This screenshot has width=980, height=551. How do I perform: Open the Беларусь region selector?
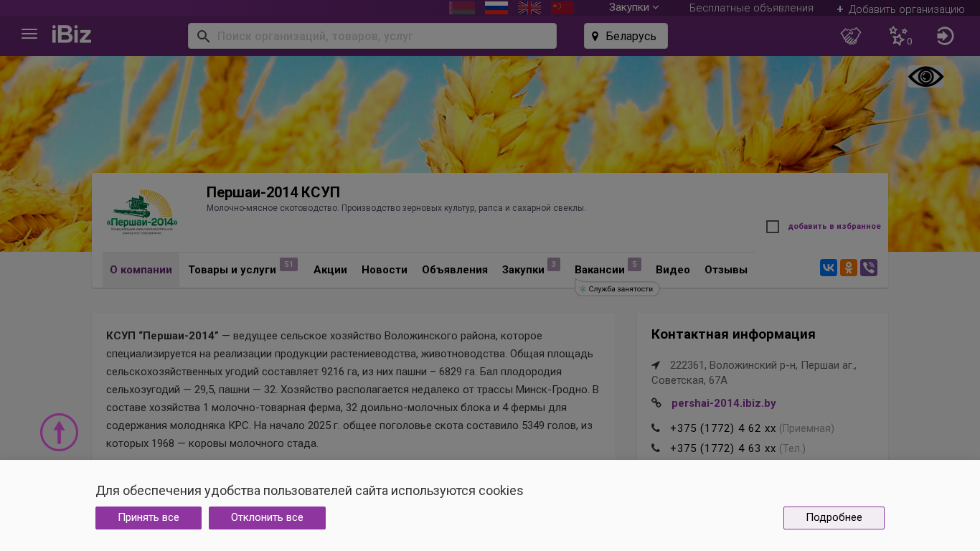(x=626, y=36)
